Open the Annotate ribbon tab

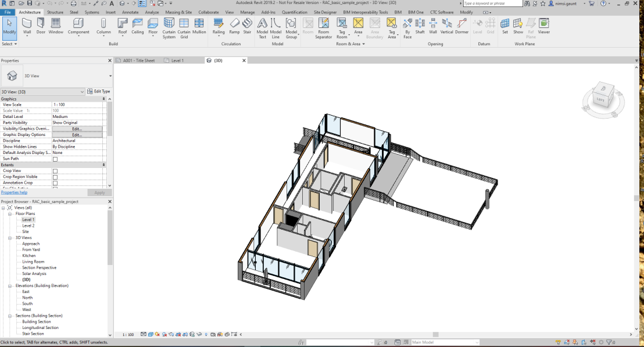point(130,12)
